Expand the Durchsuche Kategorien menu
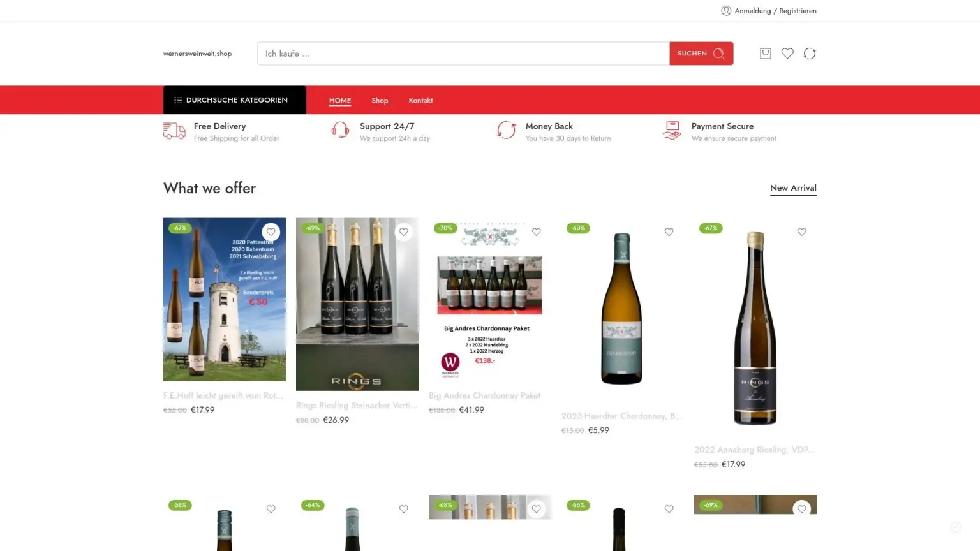The width and height of the screenshot is (980, 551). click(x=234, y=100)
